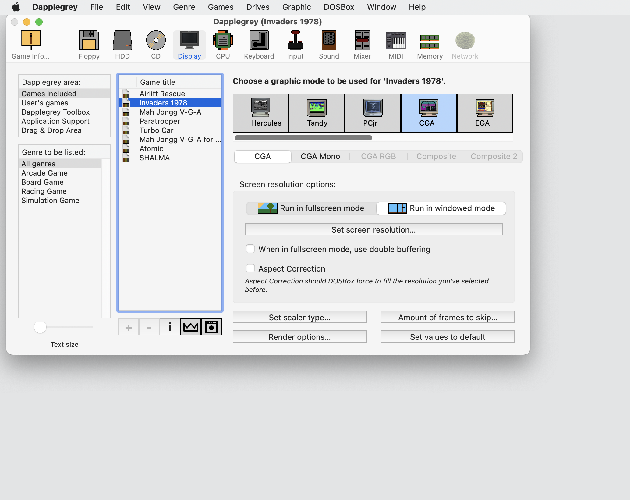Screen dimensions: 630x500
Task: Choose the CGA graphic mode
Action: (429, 113)
